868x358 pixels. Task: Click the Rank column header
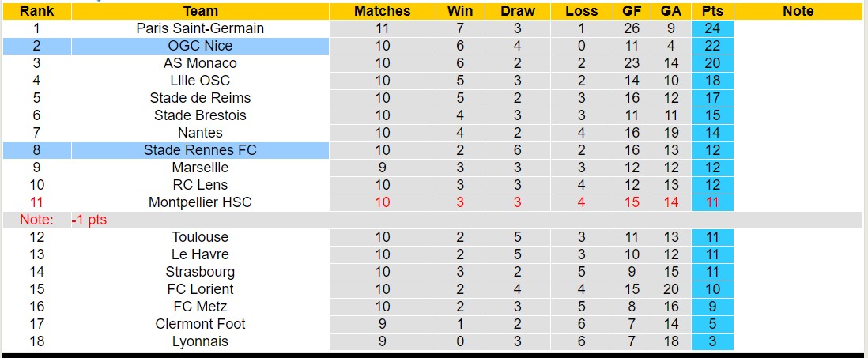pos(36,11)
